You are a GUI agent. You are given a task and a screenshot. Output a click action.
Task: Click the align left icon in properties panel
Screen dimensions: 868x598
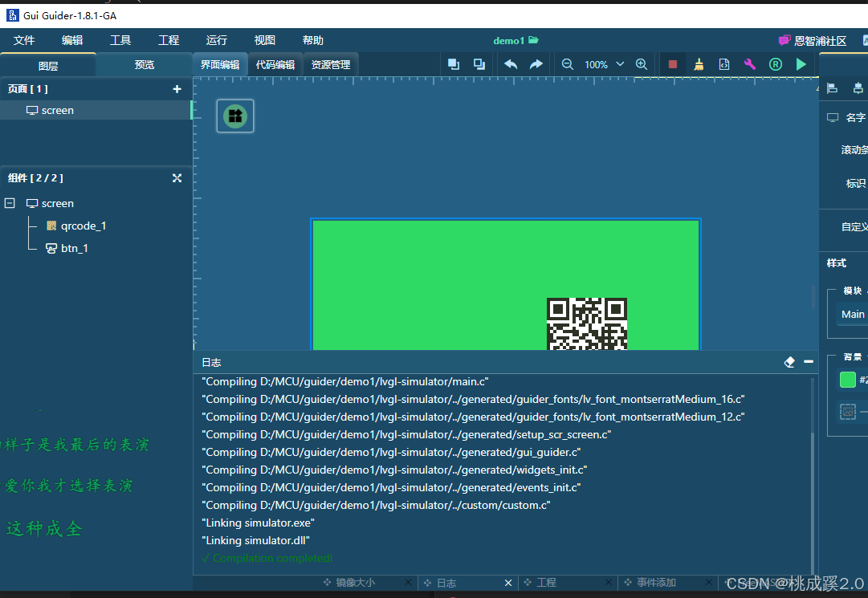(x=832, y=88)
